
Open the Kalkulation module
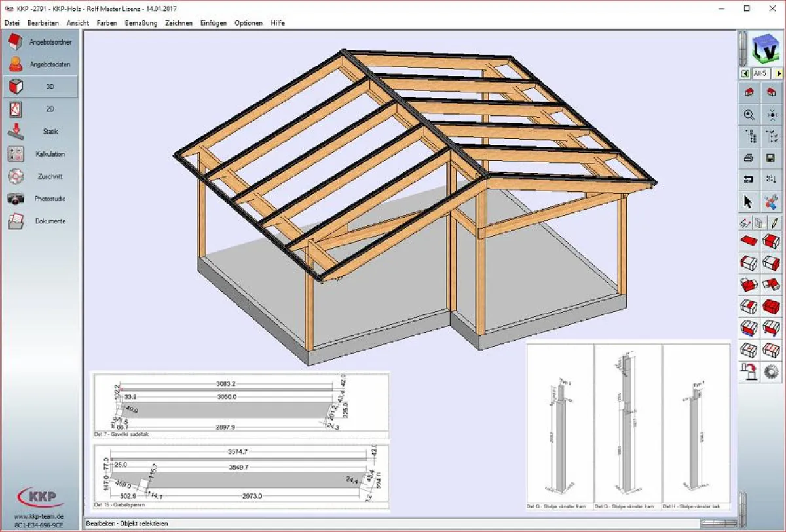point(39,153)
